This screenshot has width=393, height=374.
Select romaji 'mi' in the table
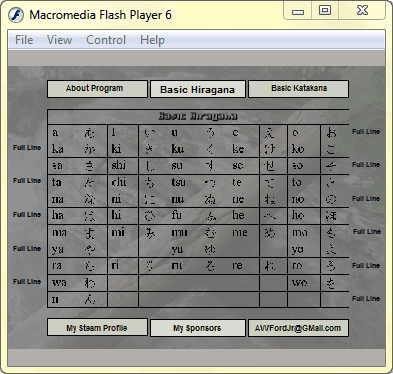click(118, 232)
